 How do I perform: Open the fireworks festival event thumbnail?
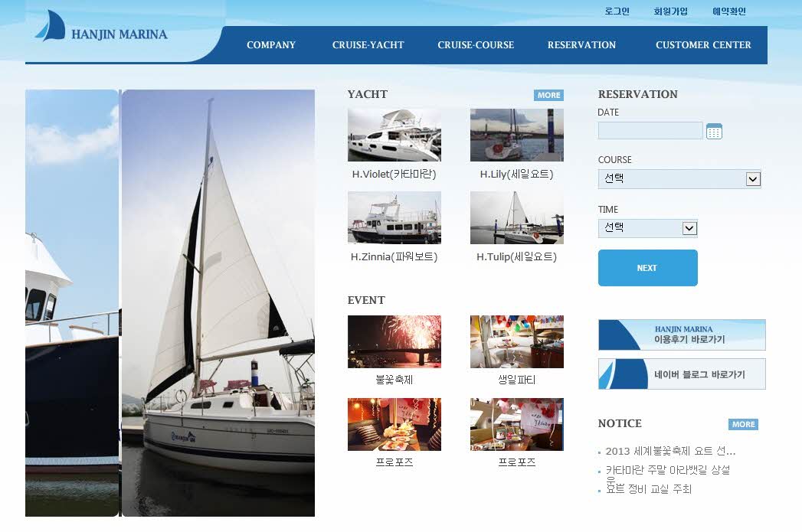[x=394, y=341]
